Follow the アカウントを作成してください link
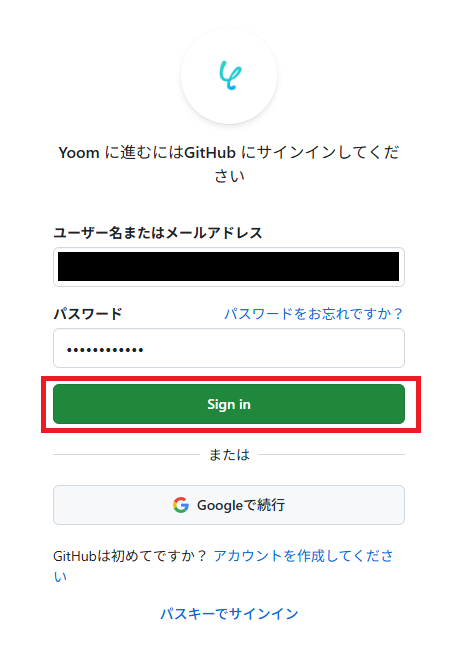Image resolution: width=470 pixels, height=659 pixels. [x=223, y=566]
